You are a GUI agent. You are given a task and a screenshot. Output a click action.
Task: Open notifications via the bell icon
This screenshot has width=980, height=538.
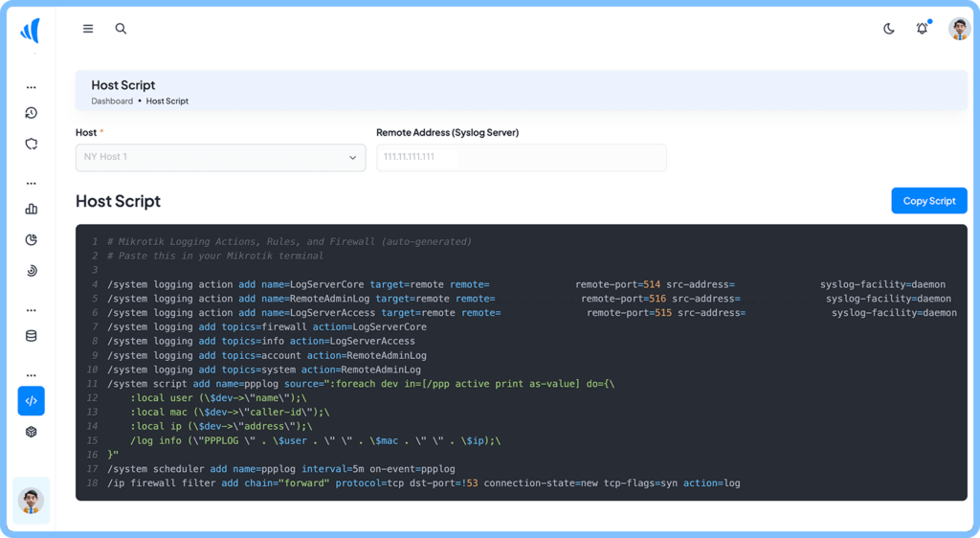click(x=922, y=29)
